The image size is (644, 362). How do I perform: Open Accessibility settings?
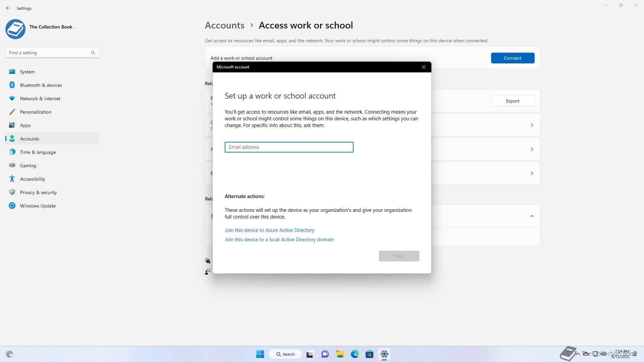pyautogui.click(x=52, y=179)
